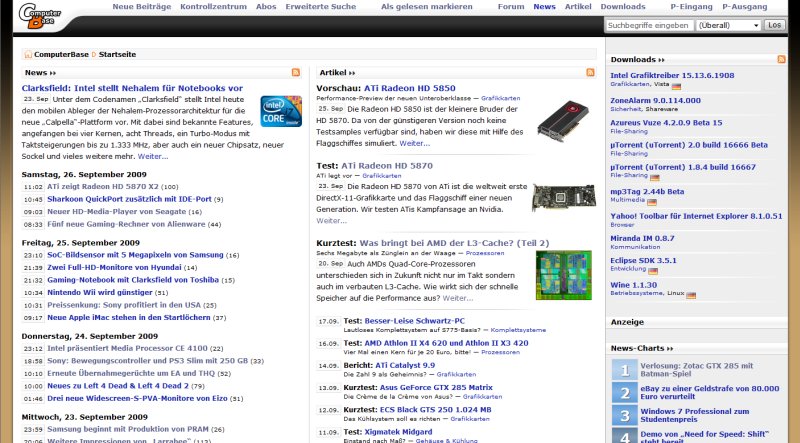Viewport: 800px width, 443px height.
Task: Click the home icon in breadcrumb
Action: [x=28, y=54]
